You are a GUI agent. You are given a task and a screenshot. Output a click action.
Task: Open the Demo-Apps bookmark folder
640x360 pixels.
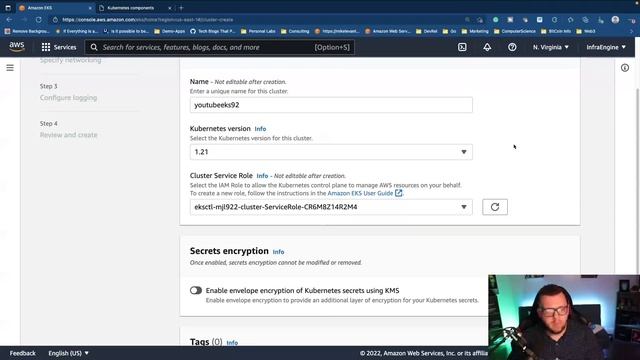click(169, 31)
